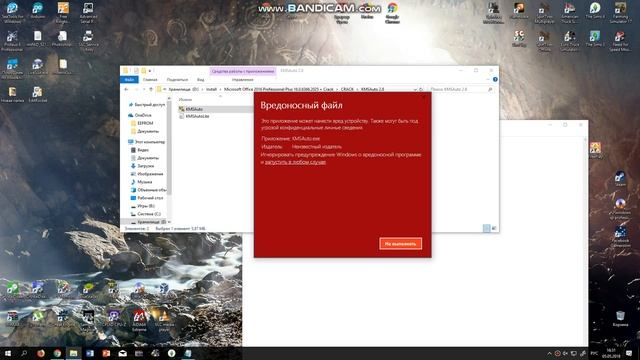Open the Need for Speed desktop shortcut
Screen dimensions: 640x360
click(x=620, y=41)
